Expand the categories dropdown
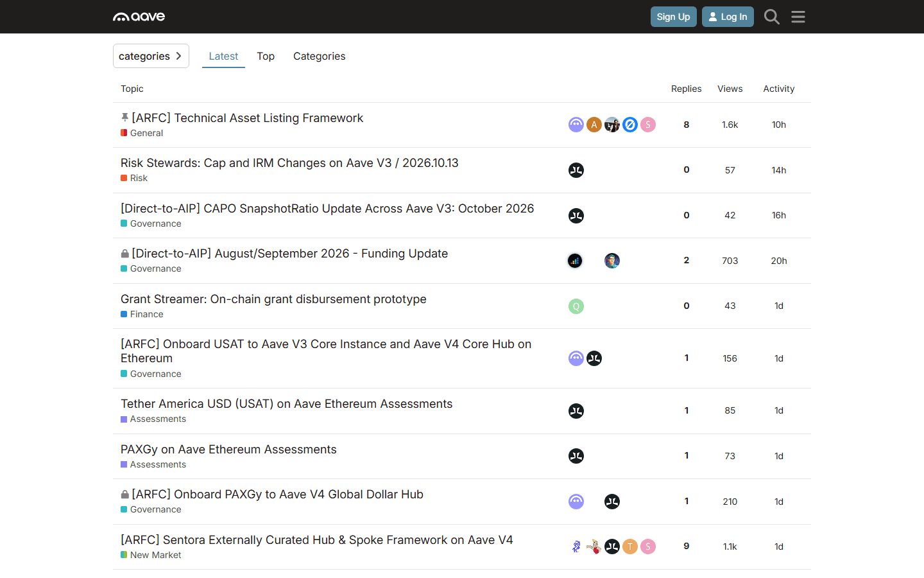This screenshot has width=924, height=578. (151, 56)
